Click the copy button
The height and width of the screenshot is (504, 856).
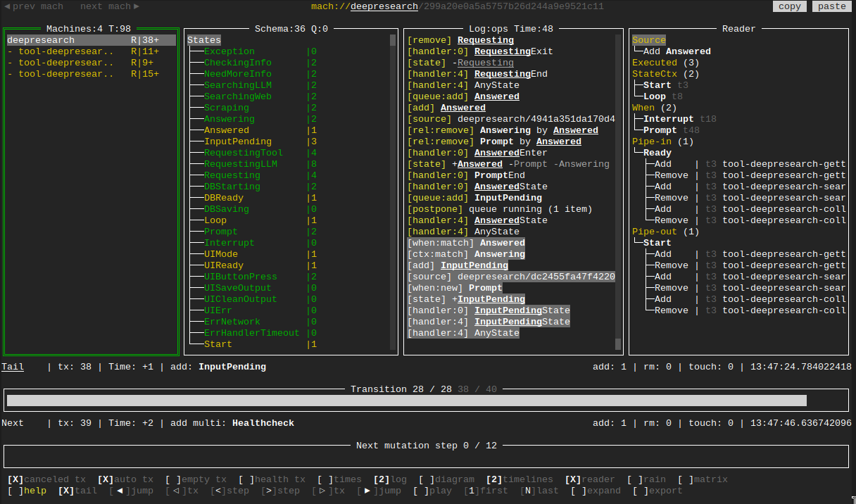coord(790,6)
